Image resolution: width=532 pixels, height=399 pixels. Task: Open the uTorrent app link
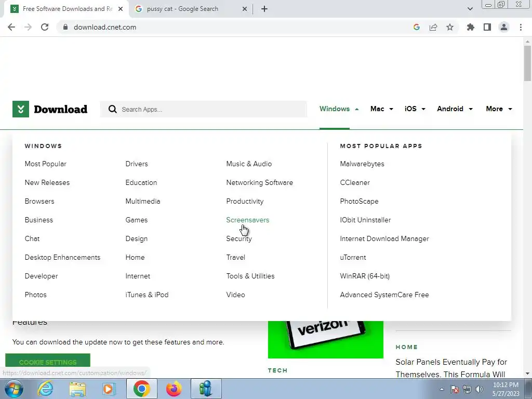coord(353,258)
